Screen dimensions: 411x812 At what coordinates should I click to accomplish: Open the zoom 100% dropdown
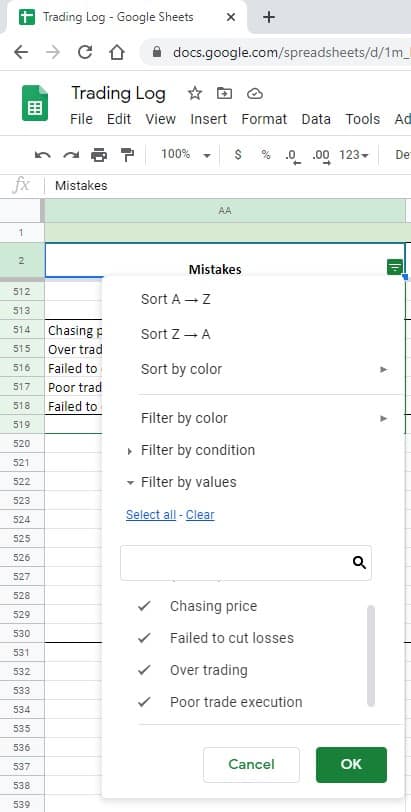point(186,154)
